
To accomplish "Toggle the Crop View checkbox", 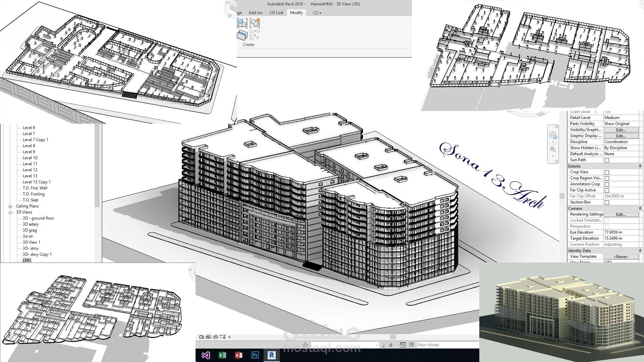I will [x=607, y=172].
